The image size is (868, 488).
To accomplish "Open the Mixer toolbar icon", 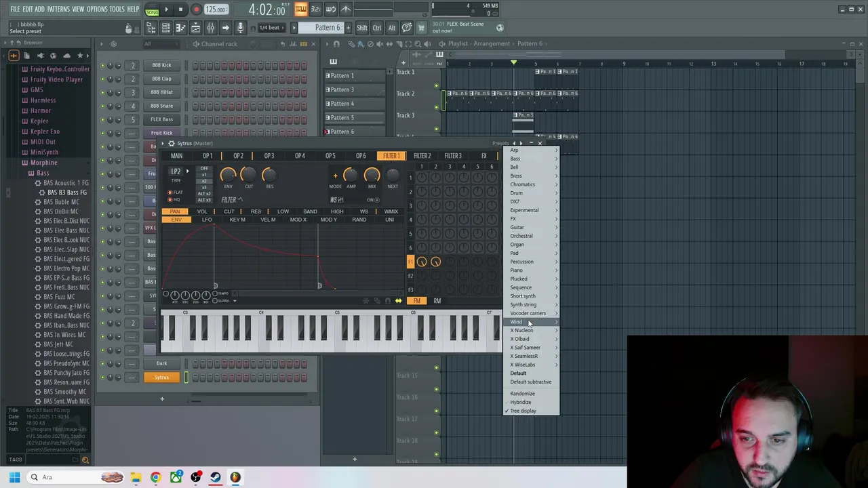I will 211,28.
